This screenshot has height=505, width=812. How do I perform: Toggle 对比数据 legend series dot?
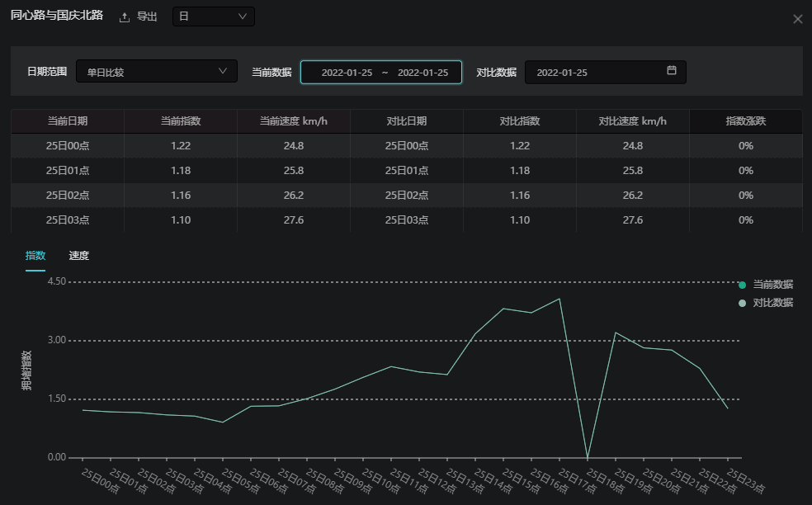pos(742,304)
